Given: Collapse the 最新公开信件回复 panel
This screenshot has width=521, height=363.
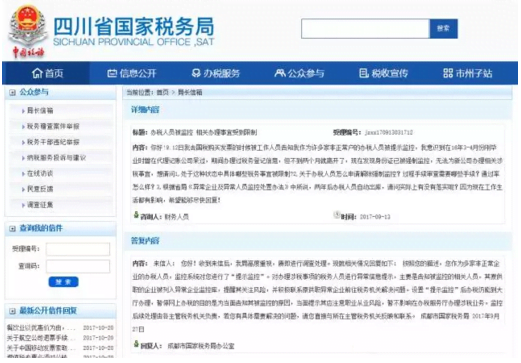Looking at the screenshot, I should (x=13, y=311).
